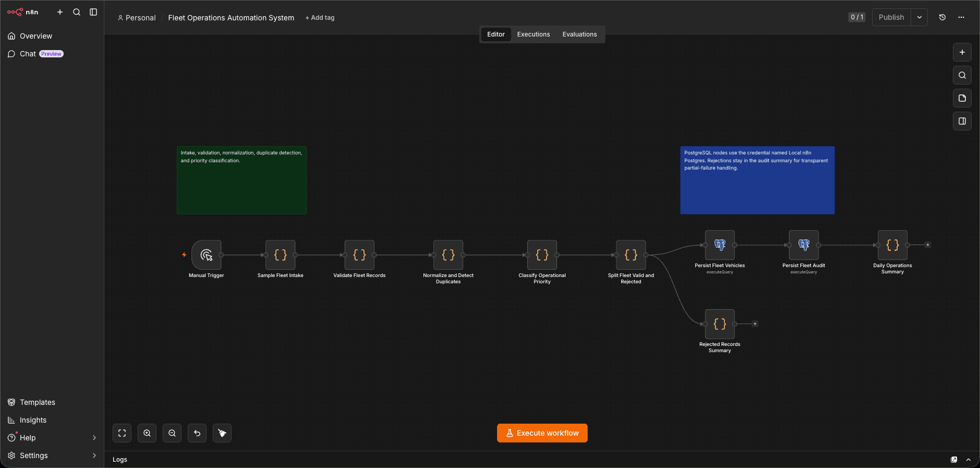Pop out the logs panel
Viewport: 980px width, 468px height.
pyautogui.click(x=954, y=460)
